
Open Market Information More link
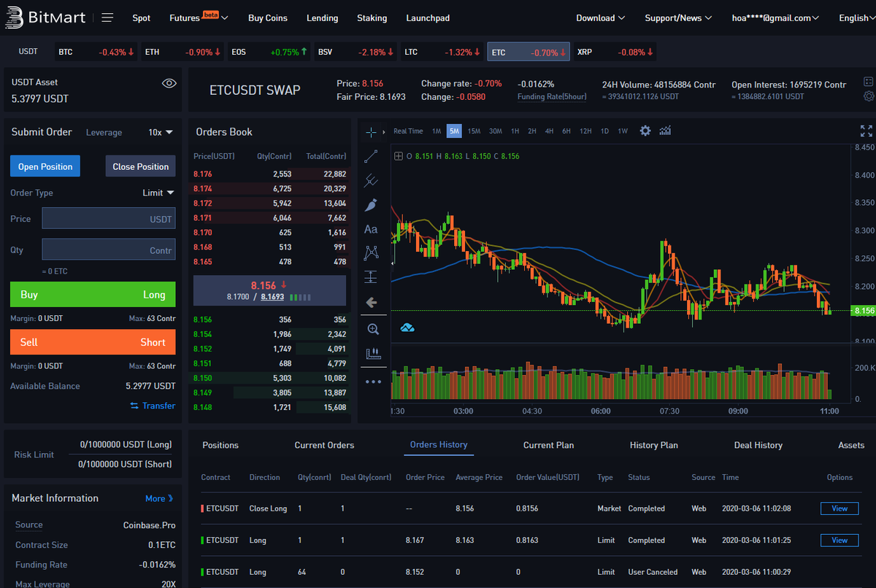pos(160,498)
